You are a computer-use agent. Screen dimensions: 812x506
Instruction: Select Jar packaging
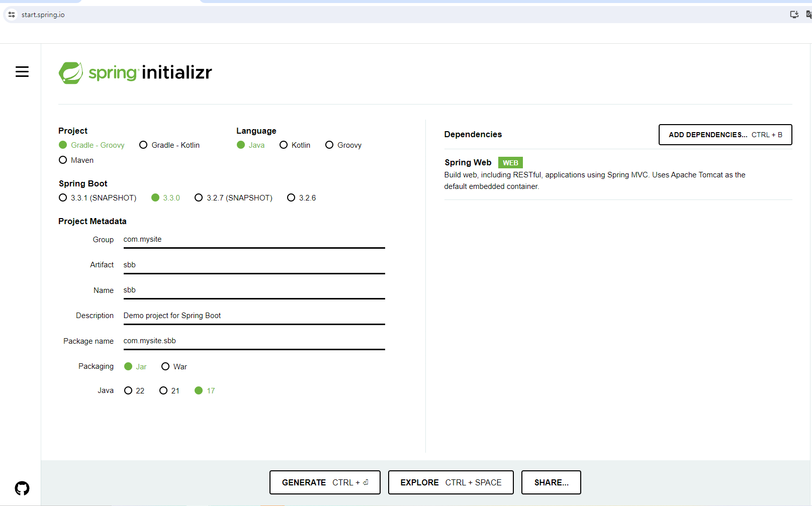pyautogui.click(x=135, y=367)
